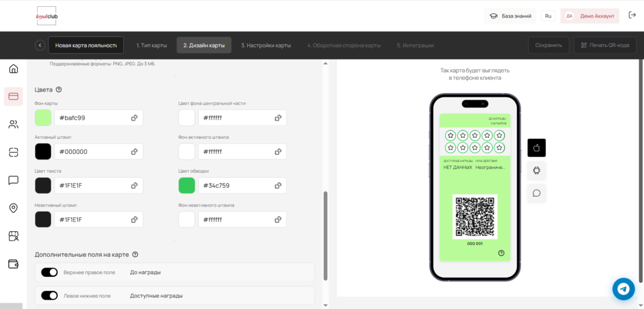Viewport: 644px width, 309px height.
Task: Open the Демо Аккаунт account menu
Action: pos(590,16)
